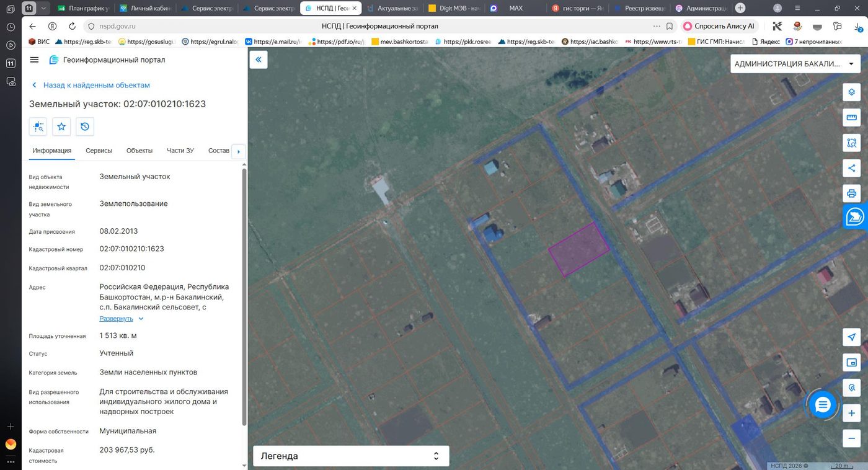The width and height of the screenshot is (868, 470).
Task: Open the hamburger main menu
Action: pyautogui.click(x=34, y=60)
